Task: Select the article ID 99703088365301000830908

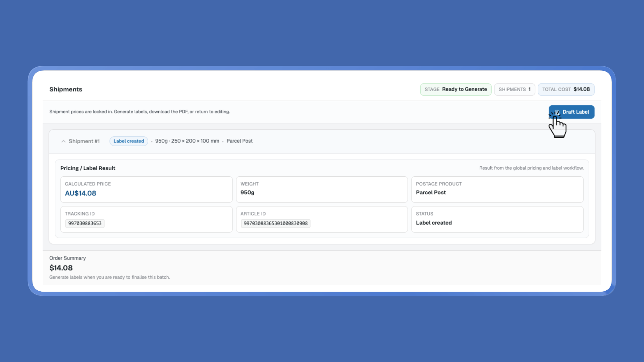Action: click(x=275, y=223)
